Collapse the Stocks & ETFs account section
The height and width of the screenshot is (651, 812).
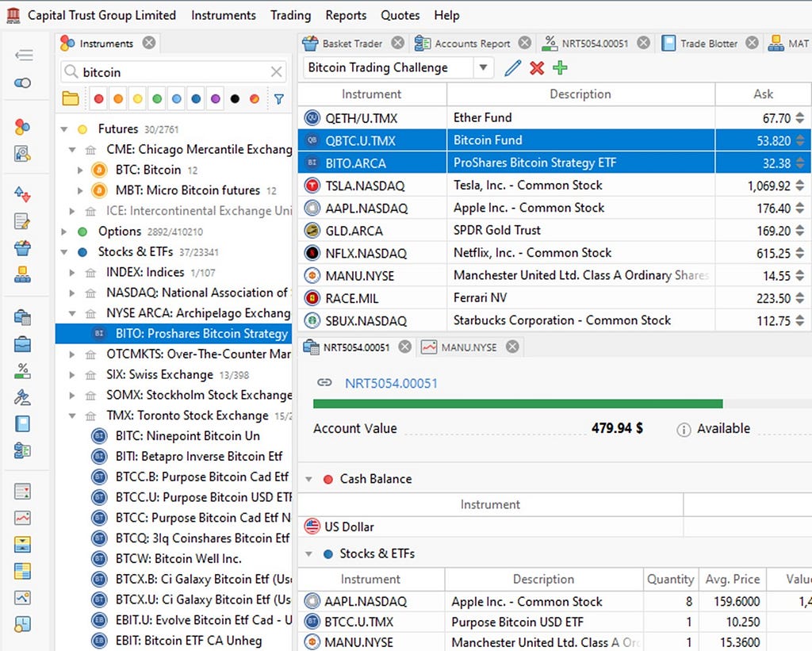coord(308,553)
